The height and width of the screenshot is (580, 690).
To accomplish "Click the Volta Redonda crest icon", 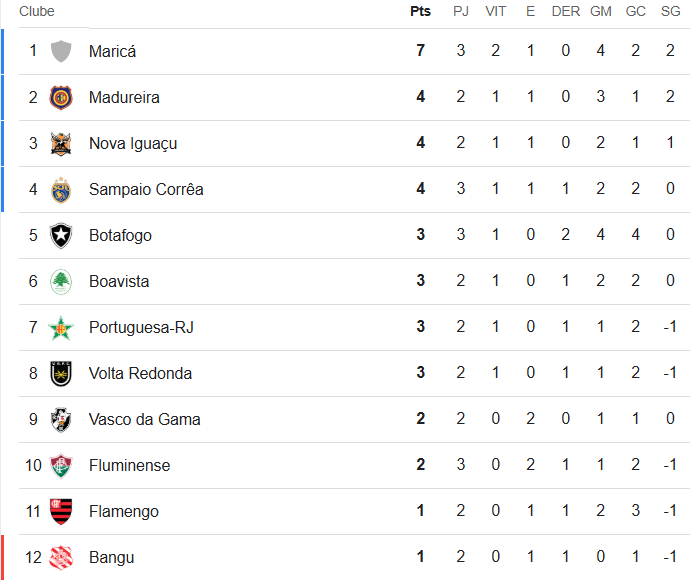I will [61, 373].
